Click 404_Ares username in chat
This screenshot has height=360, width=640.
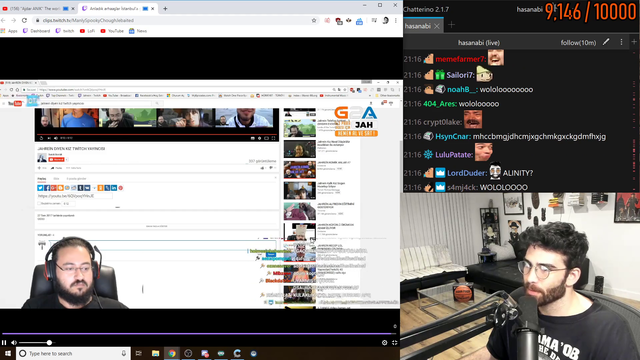(440, 104)
